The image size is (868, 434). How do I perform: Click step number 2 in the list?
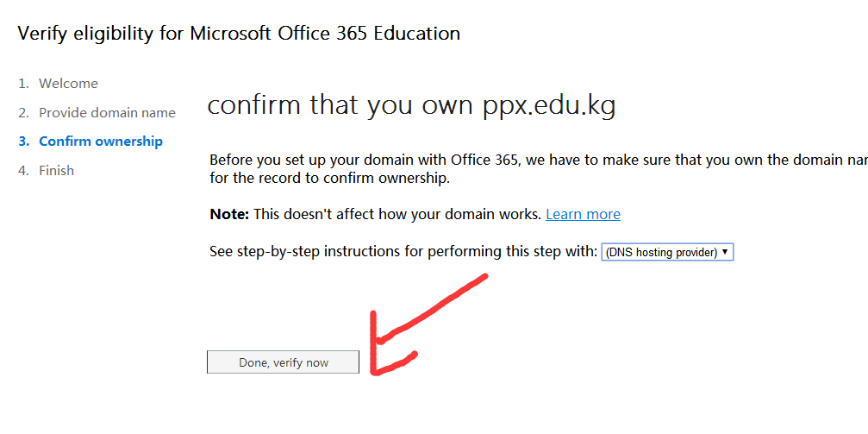pos(22,113)
